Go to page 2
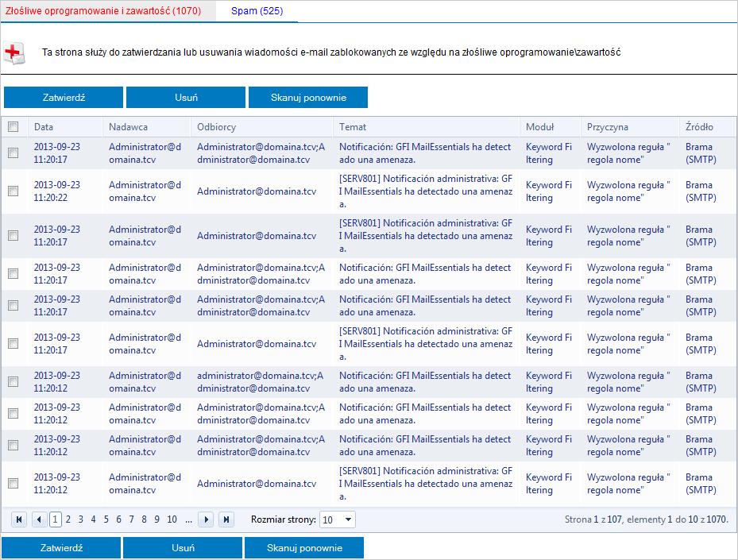The width and height of the screenshot is (738, 560). [x=68, y=519]
